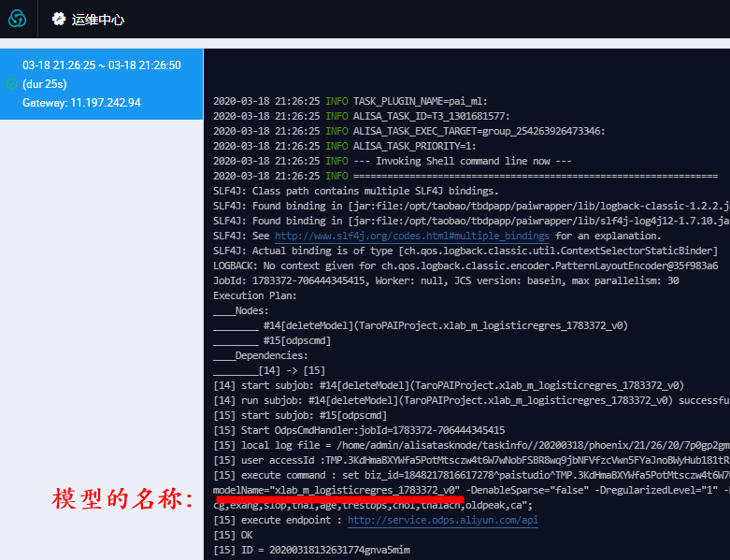Image resolution: width=730 pixels, height=560 pixels.
Task: Click the Nodes: line in log
Action: pyautogui.click(x=241, y=310)
